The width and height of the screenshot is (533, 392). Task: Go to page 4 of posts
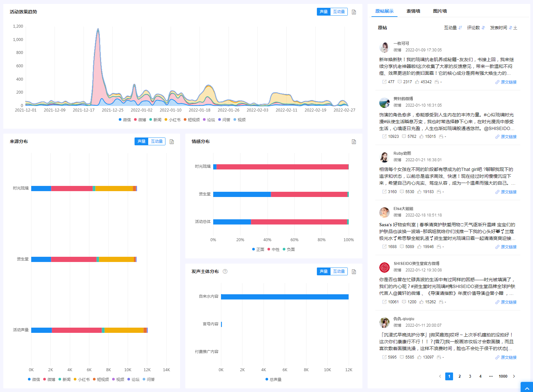point(480,376)
